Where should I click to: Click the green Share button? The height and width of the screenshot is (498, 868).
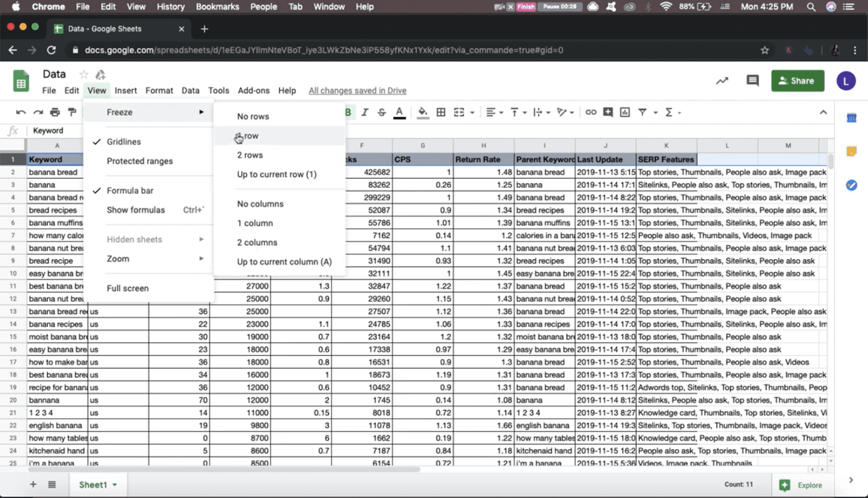click(x=797, y=81)
